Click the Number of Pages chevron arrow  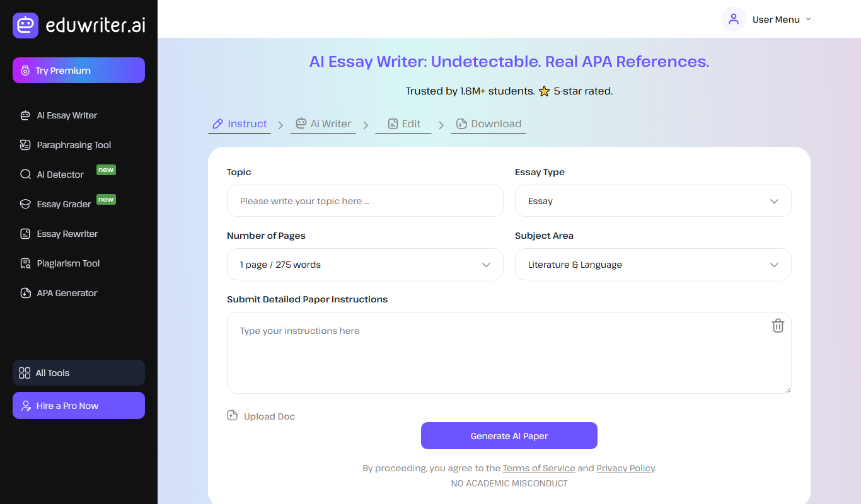tap(486, 265)
